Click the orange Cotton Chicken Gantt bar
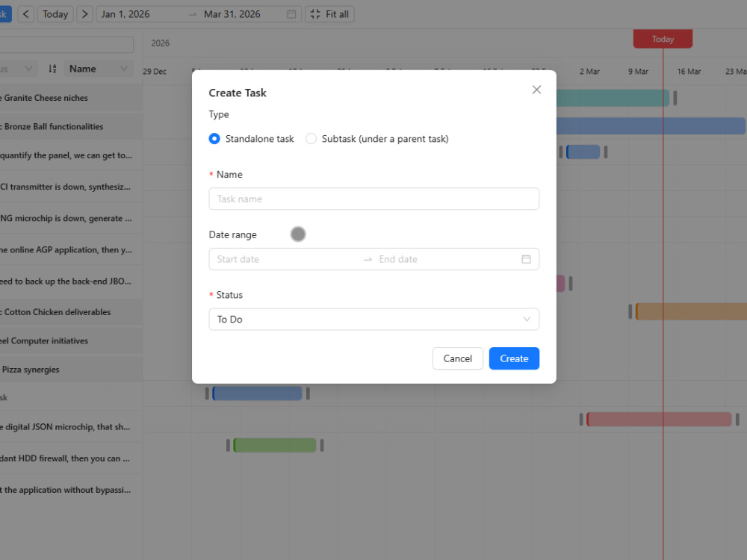Image resolution: width=747 pixels, height=560 pixels. [691, 311]
